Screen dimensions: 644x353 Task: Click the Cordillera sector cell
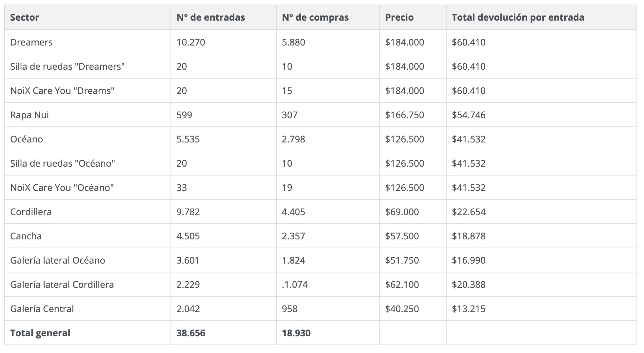[x=31, y=212]
